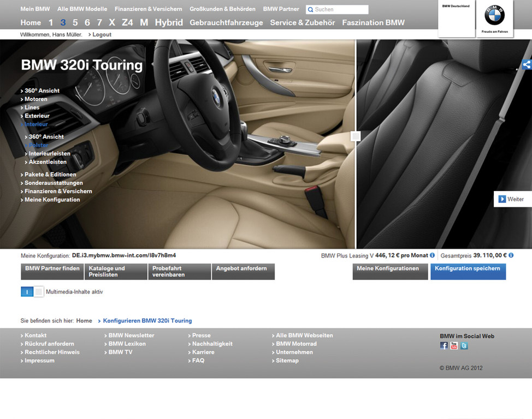Select the 7 series navigation item
Image resolution: width=532 pixels, height=419 pixels.
pyautogui.click(x=99, y=23)
